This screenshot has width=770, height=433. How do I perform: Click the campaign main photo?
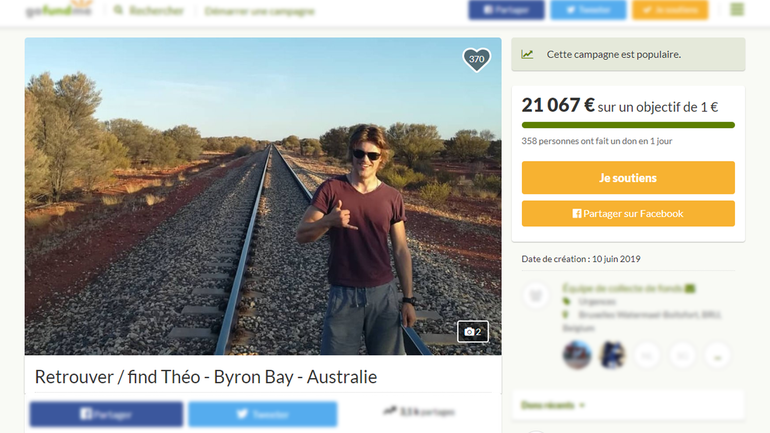pos(263,196)
